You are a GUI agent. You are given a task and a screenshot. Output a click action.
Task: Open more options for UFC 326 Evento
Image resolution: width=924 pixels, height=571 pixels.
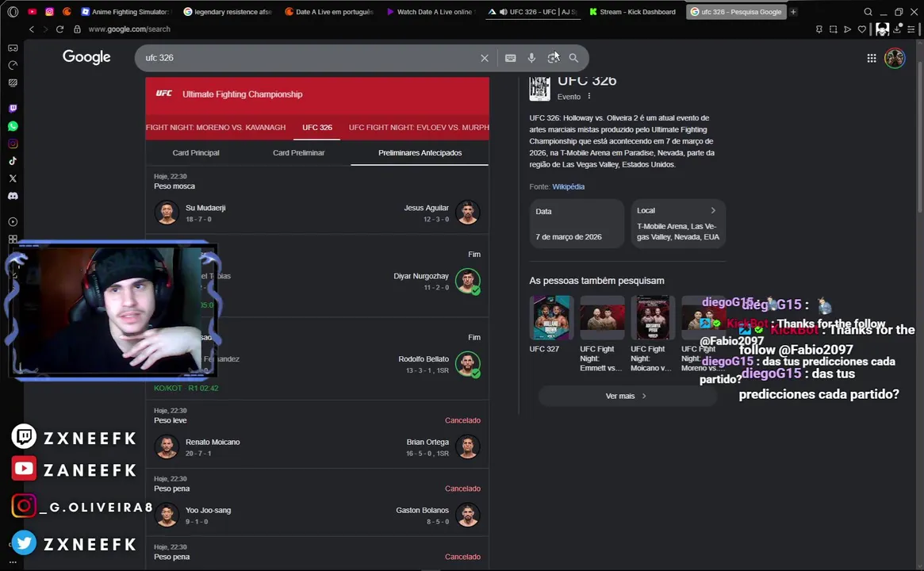click(589, 96)
